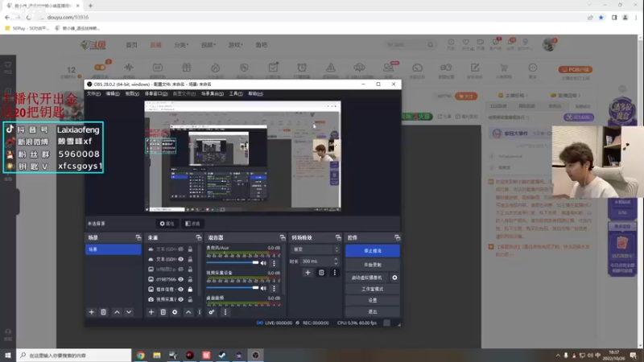Screen dimensions: 644x362
Task: Mute the 视频采集设备 audio speaker icon
Action: coord(264,288)
